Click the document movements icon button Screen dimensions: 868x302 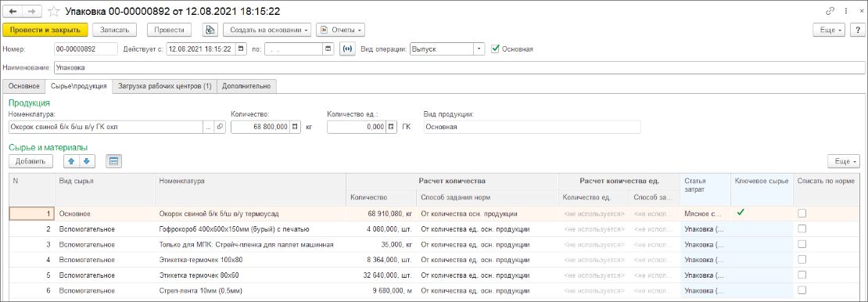click(x=210, y=30)
